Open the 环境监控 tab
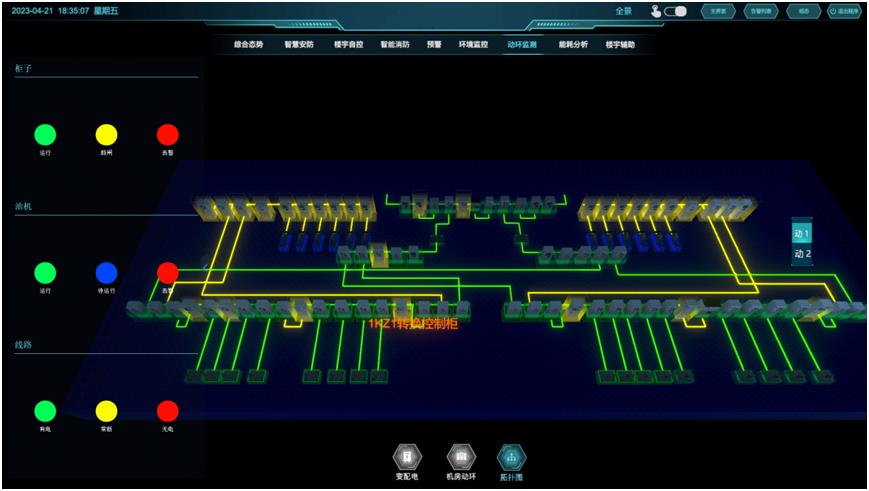 473,45
